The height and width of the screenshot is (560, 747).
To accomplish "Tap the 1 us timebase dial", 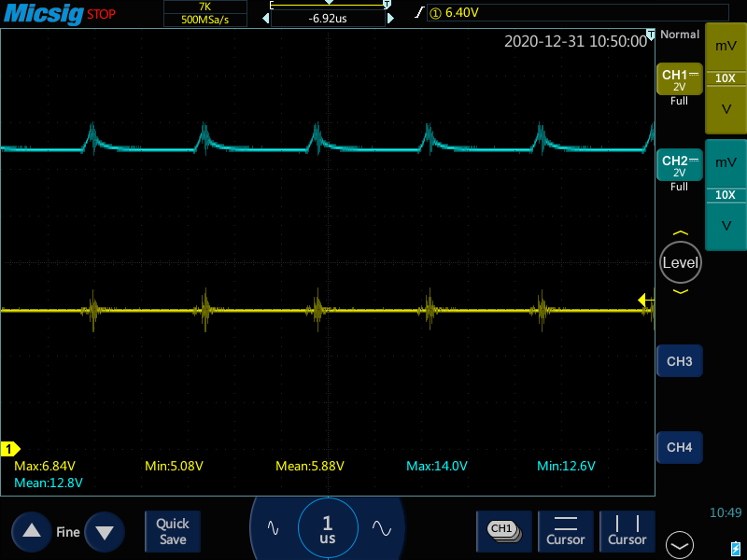I will click(328, 528).
